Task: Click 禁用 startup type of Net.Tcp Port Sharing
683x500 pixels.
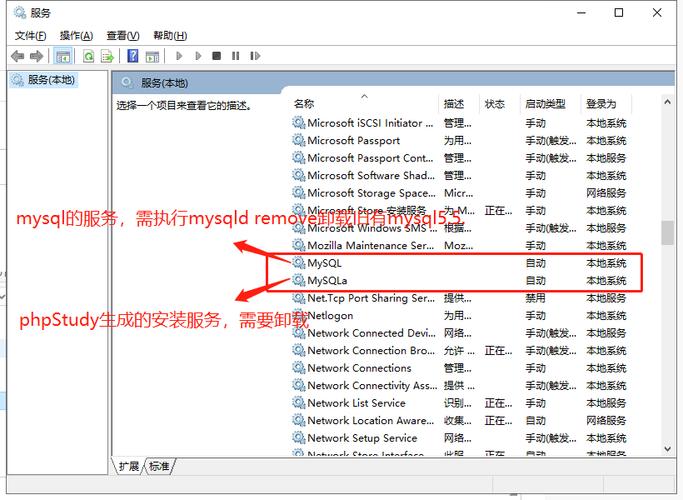Action: click(x=535, y=298)
